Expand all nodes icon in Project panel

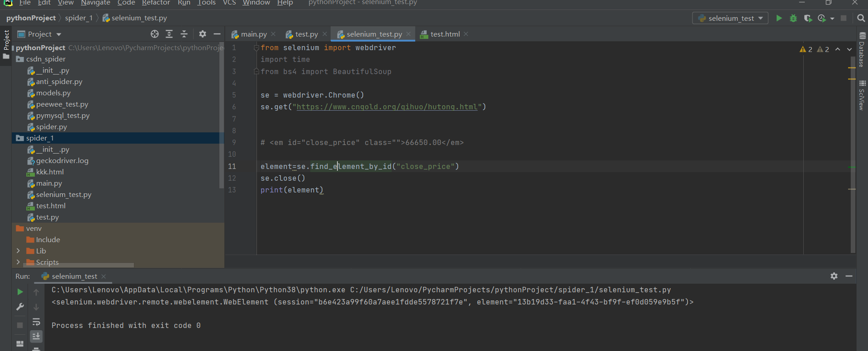169,34
